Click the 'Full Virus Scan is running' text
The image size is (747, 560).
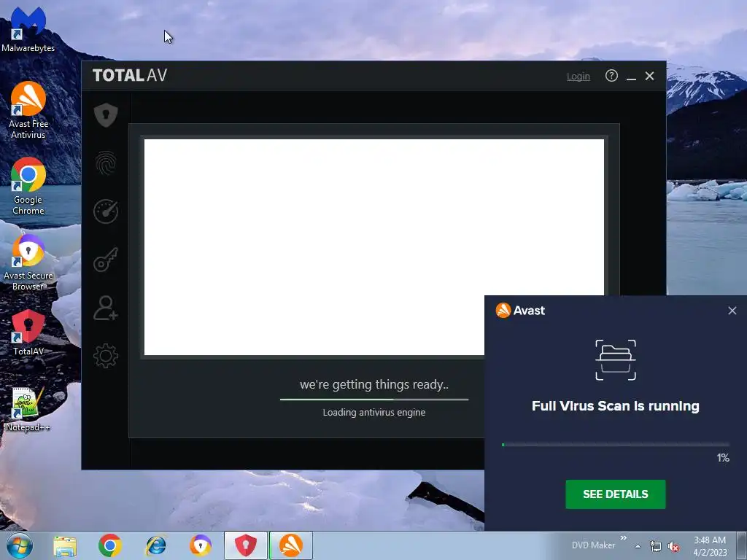(x=616, y=406)
